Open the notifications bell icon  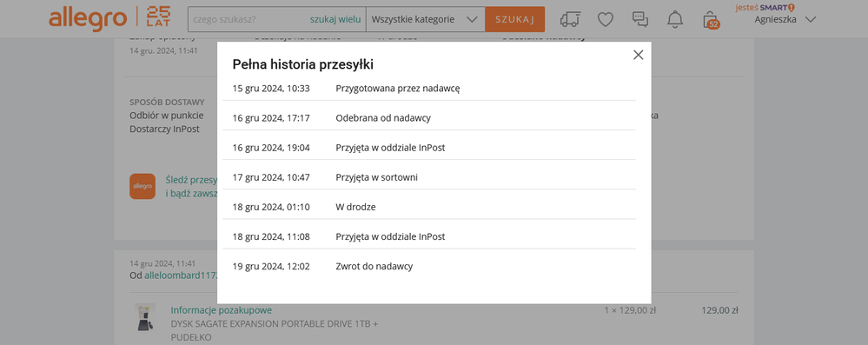pyautogui.click(x=675, y=19)
